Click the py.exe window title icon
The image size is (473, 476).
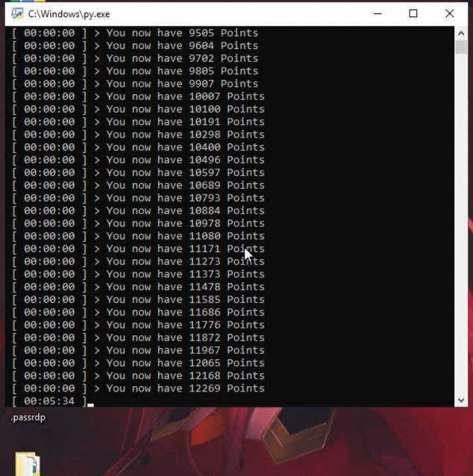pos(17,14)
